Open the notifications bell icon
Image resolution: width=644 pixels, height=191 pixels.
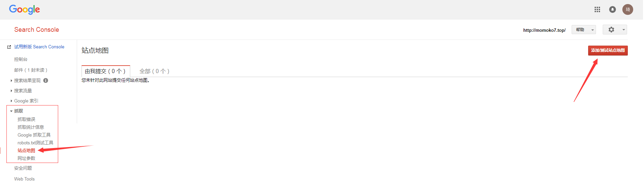(x=613, y=9)
